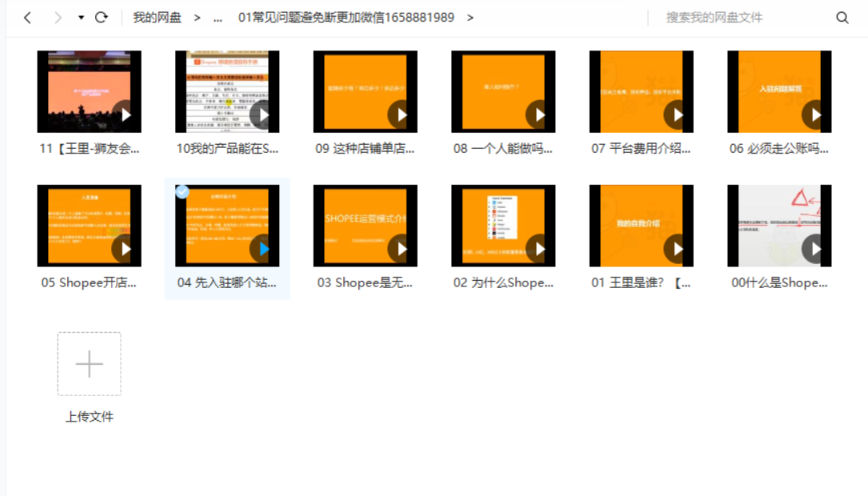This screenshot has height=496, width=868.
Task: Open breadcrumb folder 01常见问题避免断更
Action: [x=346, y=18]
